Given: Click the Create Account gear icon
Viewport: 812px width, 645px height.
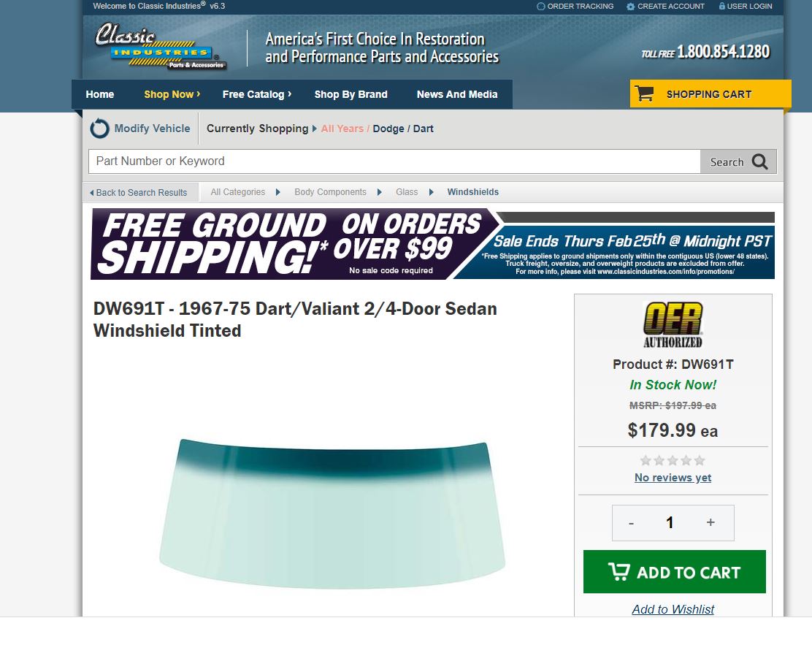Looking at the screenshot, I should [x=630, y=7].
